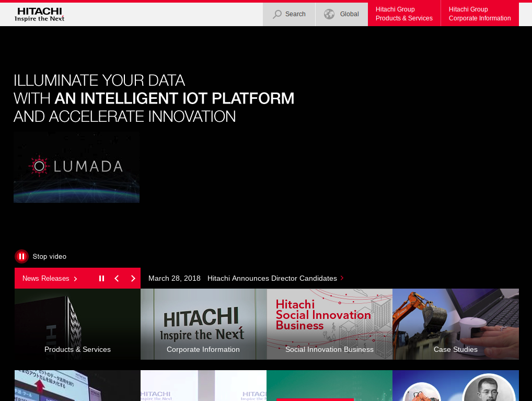Show next news release item
This screenshot has width=532, height=401.
point(133,279)
